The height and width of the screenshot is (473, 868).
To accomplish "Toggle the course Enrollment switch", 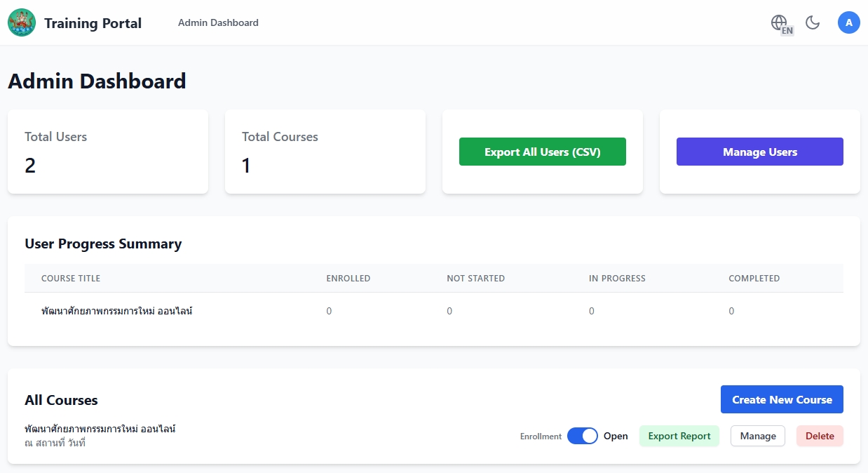I will point(582,436).
